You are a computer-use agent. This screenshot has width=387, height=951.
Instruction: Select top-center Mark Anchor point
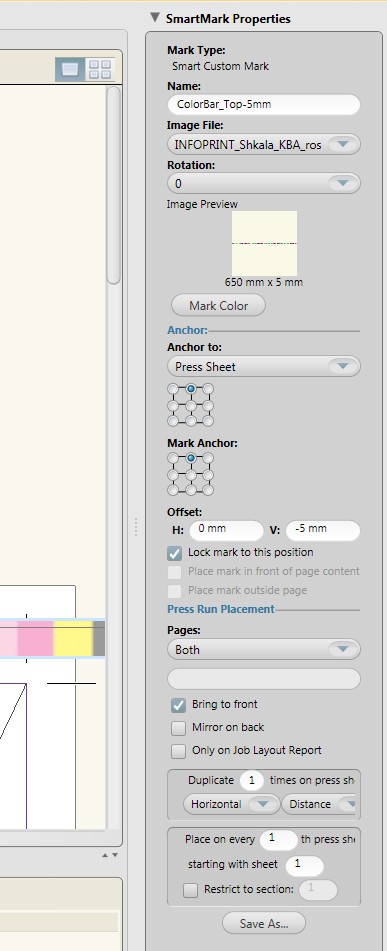[190, 458]
